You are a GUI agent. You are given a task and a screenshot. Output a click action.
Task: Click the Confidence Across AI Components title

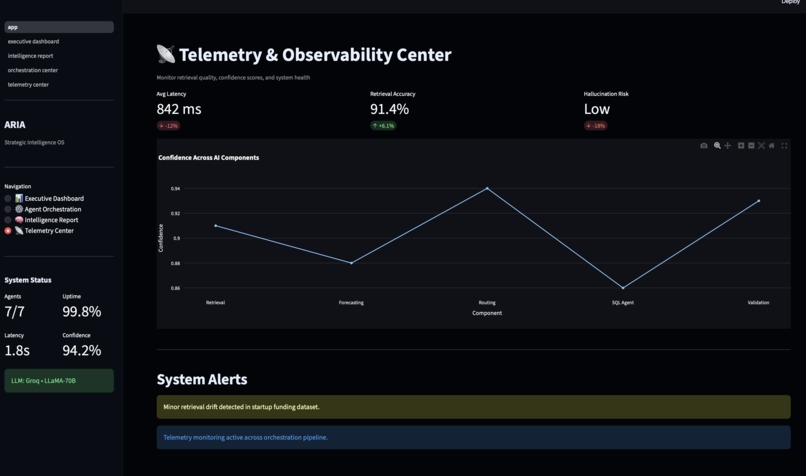pos(209,158)
